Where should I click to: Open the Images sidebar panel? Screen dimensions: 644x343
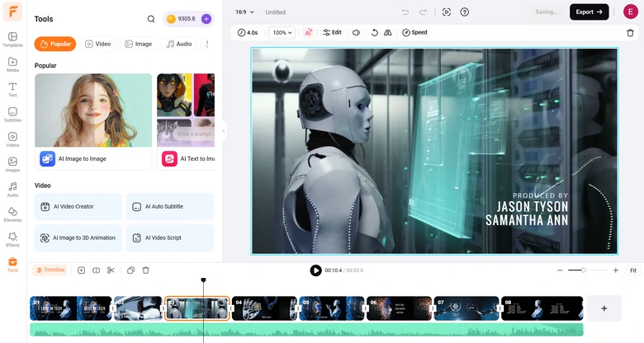tap(12, 165)
